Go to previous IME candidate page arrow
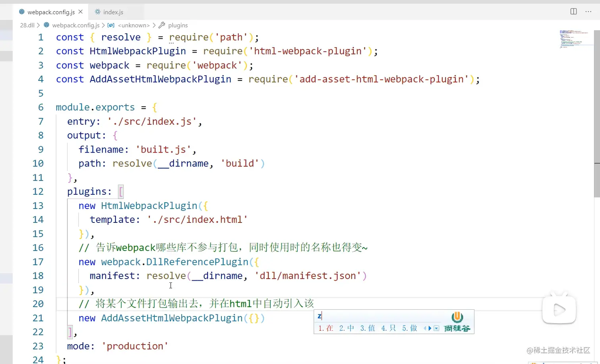This screenshot has width=600, height=364. tap(425, 328)
